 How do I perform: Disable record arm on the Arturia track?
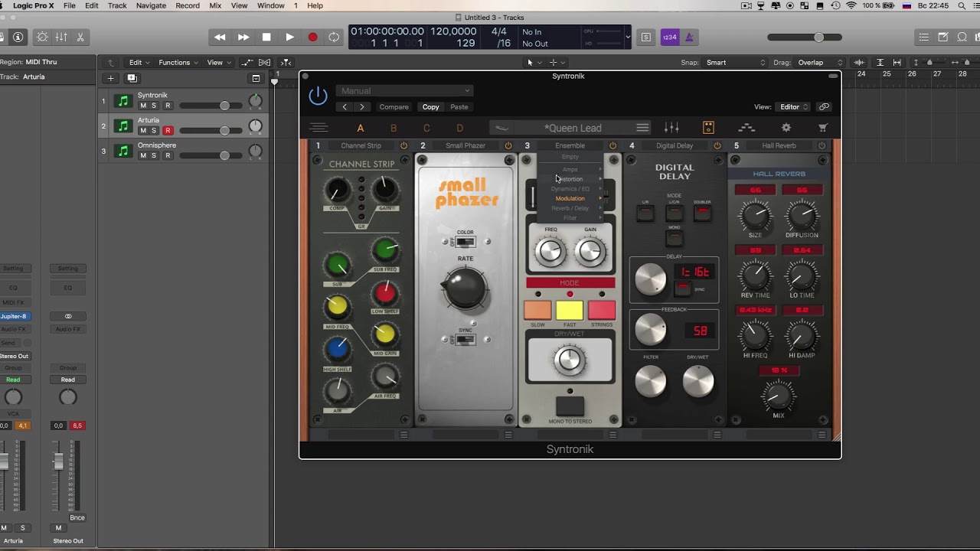[168, 131]
